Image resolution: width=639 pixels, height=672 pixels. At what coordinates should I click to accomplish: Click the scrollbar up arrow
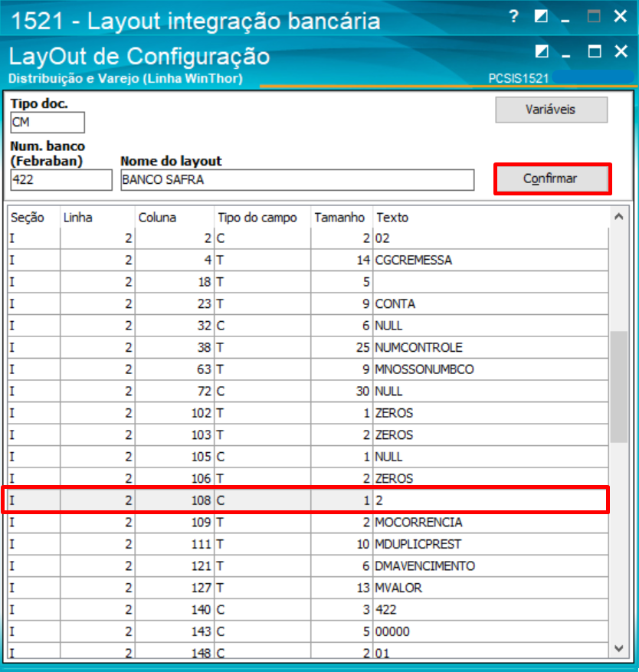[x=618, y=217]
